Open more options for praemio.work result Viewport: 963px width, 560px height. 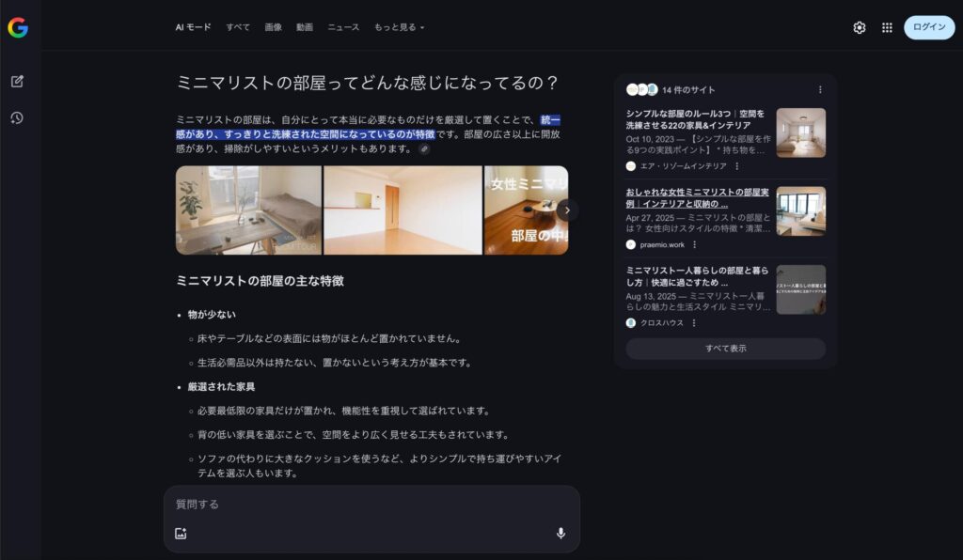pyautogui.click(x=695, y=244)
